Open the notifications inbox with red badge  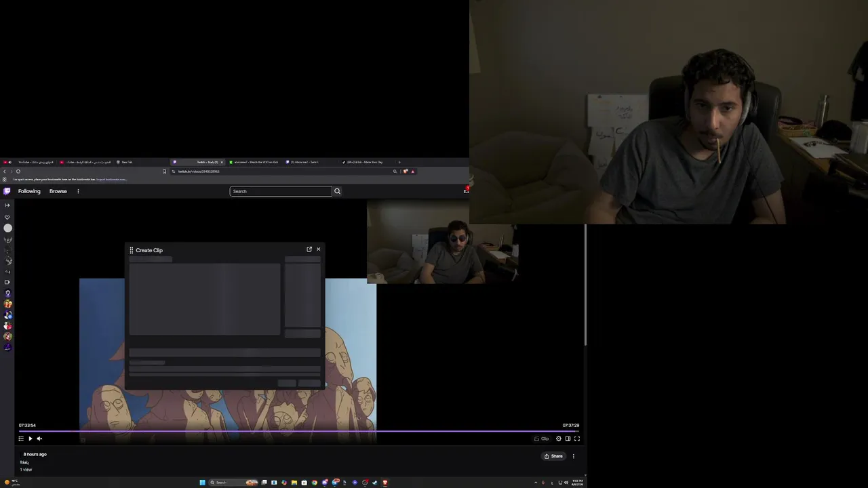tap(466, 190)
